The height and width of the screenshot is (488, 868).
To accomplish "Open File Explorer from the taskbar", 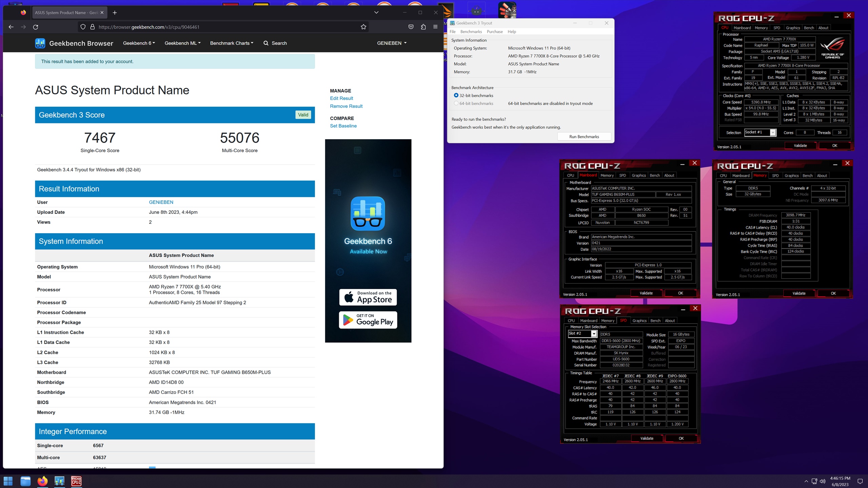I will [x=25, y=481].
